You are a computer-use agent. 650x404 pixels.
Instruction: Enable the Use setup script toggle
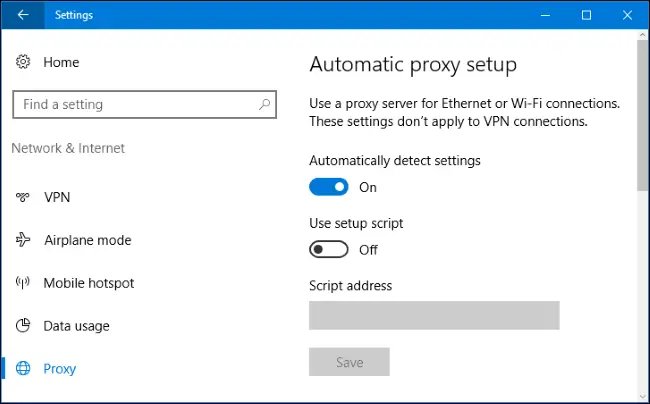[329, 250]
